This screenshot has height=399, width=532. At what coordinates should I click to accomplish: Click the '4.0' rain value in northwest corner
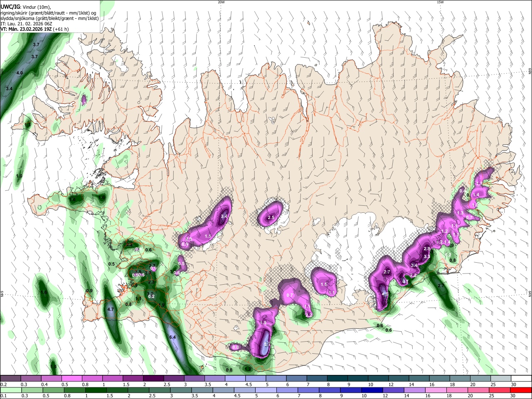[20, 73]
